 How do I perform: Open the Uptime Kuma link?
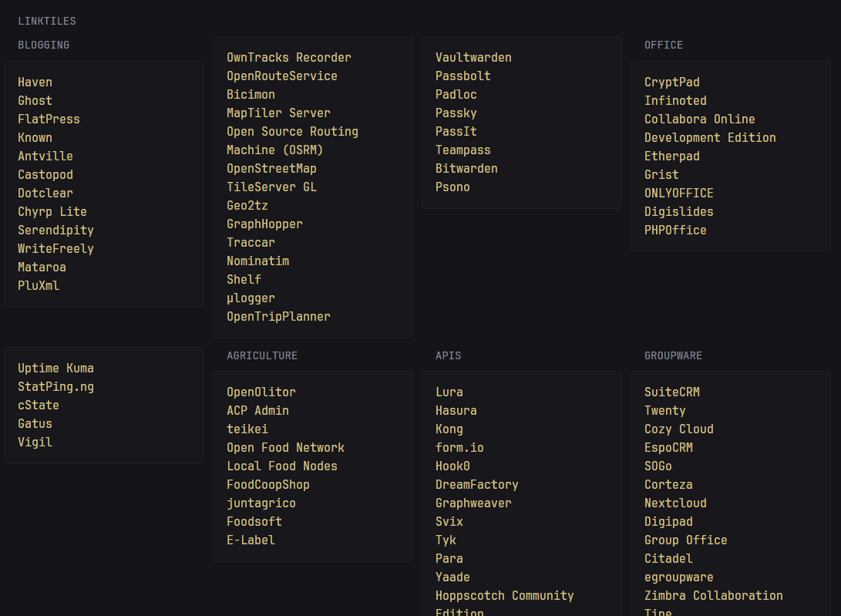coord(56,368)
